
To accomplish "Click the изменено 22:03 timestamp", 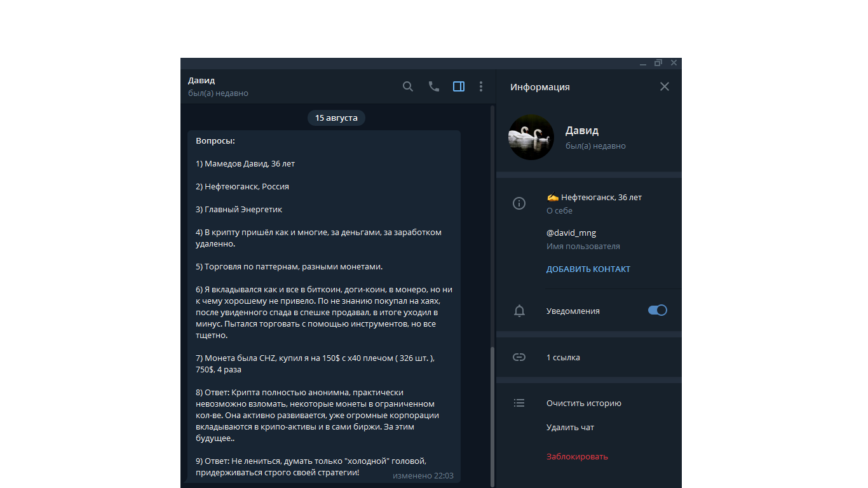I will click(423, 475).
